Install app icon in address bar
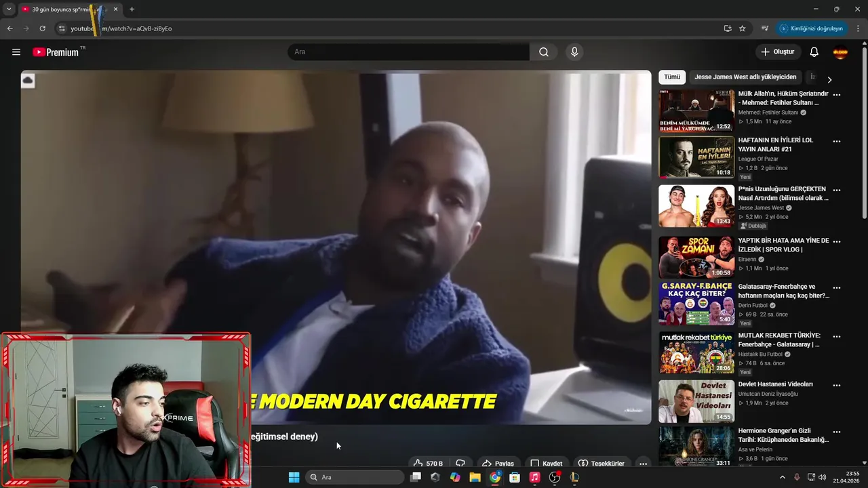The image size is (868, 488). [x=728, y=28]
